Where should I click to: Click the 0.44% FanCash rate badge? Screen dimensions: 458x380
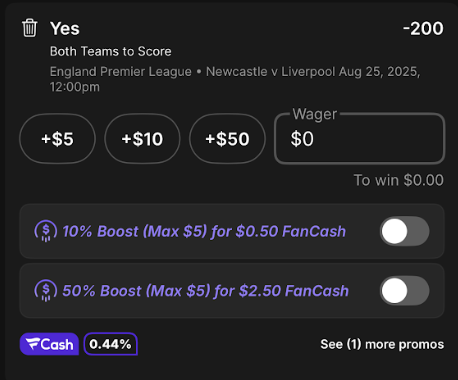tap(110, 344)
